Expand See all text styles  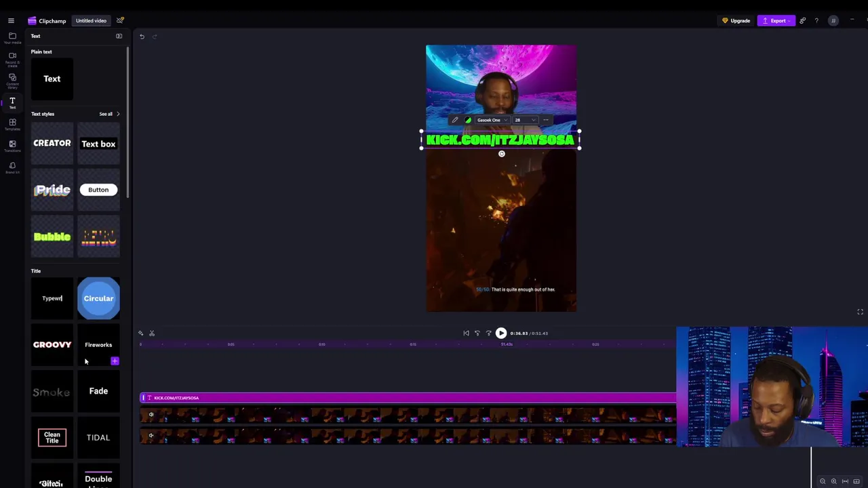pos(109,114)
